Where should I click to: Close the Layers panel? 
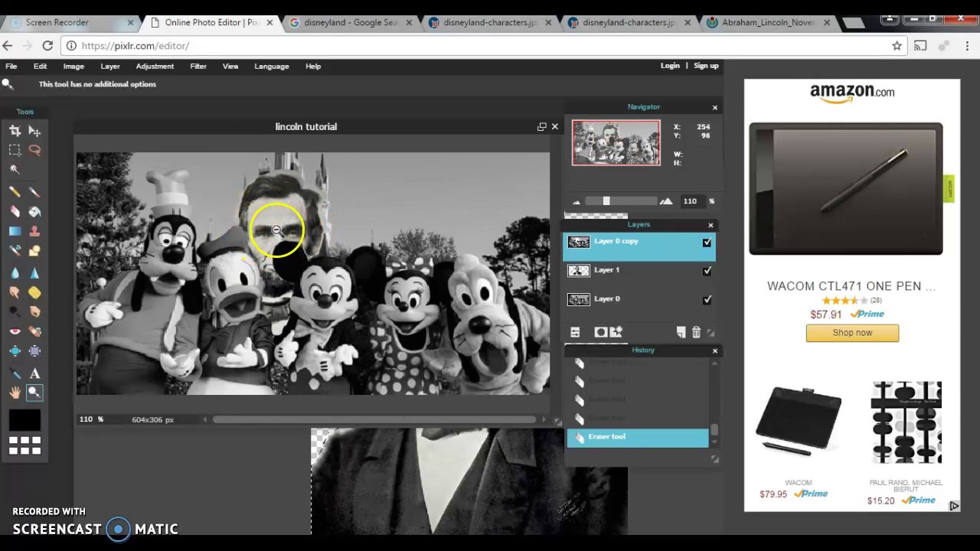pos(710,225)
